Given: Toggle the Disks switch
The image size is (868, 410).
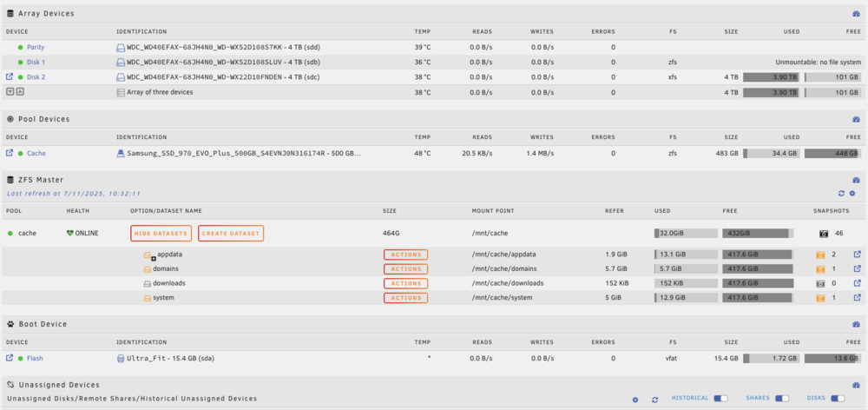Looking at the screenshot, I should point(838,399).
